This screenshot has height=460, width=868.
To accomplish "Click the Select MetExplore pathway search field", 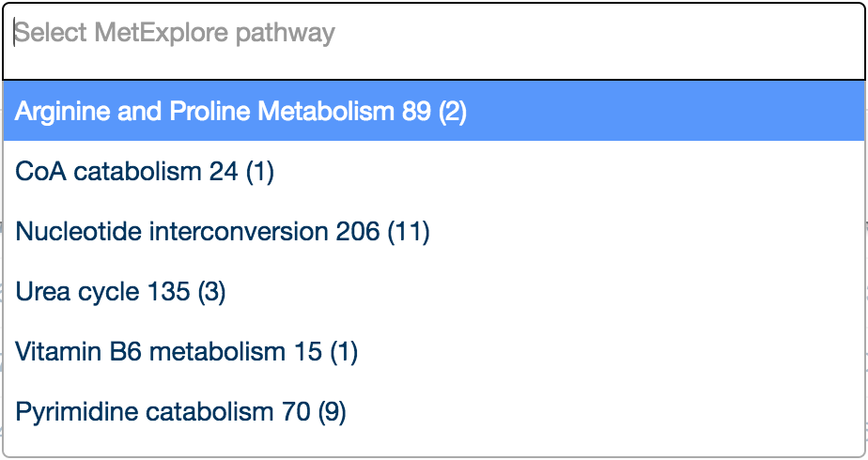I will point(433,41).
